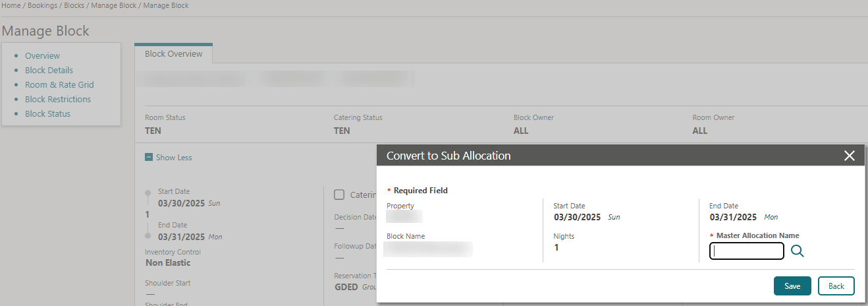
Task: Navigate to Room & Rate Grid
Action: tap(59, 85)
